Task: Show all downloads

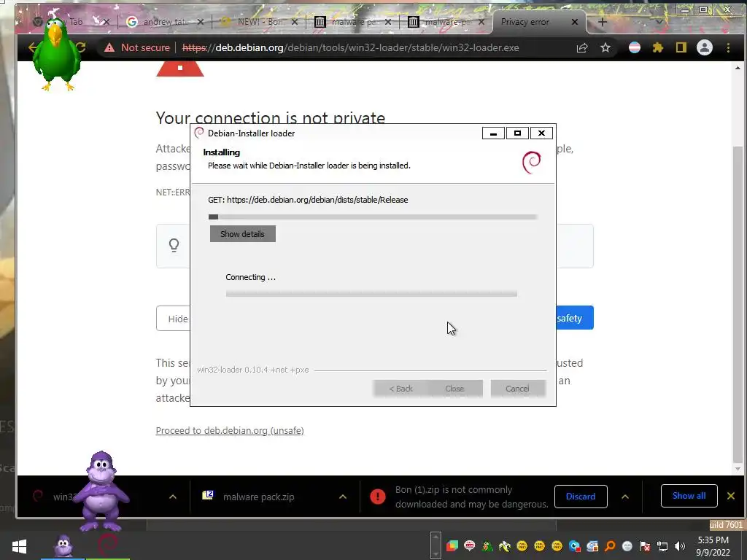Action: point(689,496)
